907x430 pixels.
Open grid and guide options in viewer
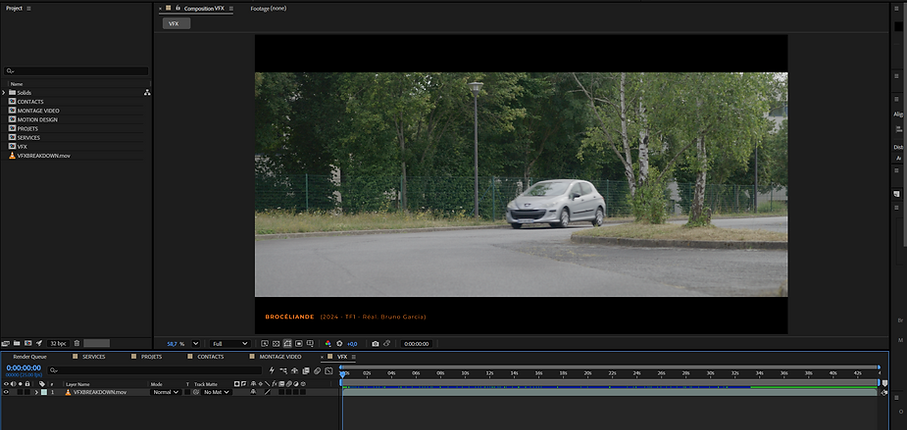pyautogui.click(x=310, y=343)
